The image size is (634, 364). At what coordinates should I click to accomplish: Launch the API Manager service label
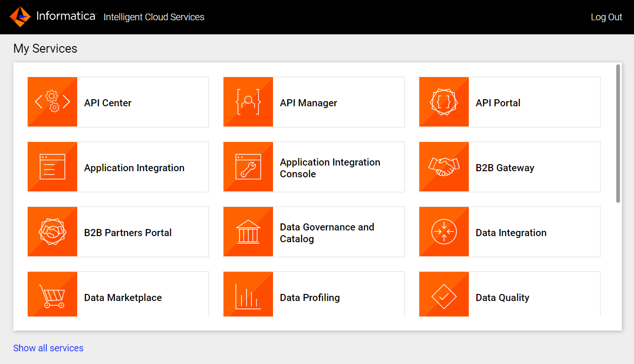point(308,103)
